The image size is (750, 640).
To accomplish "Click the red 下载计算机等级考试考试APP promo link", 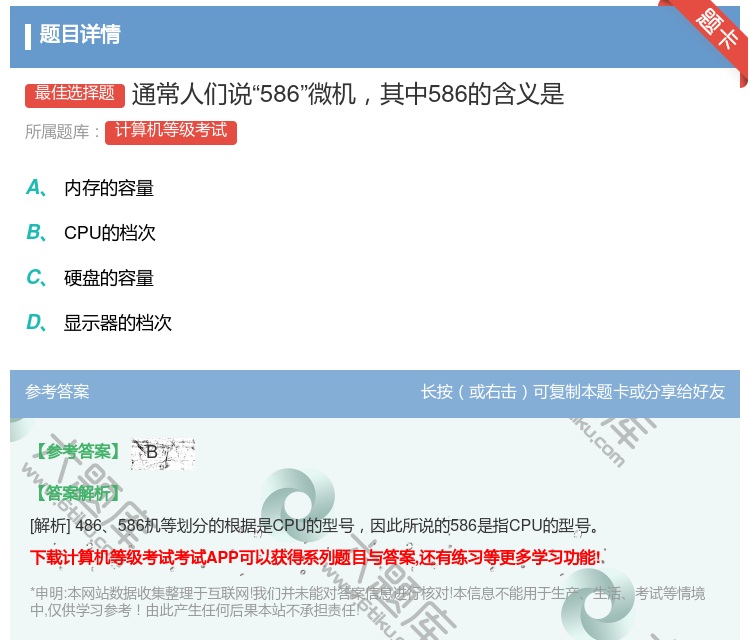I will (316, 557).
